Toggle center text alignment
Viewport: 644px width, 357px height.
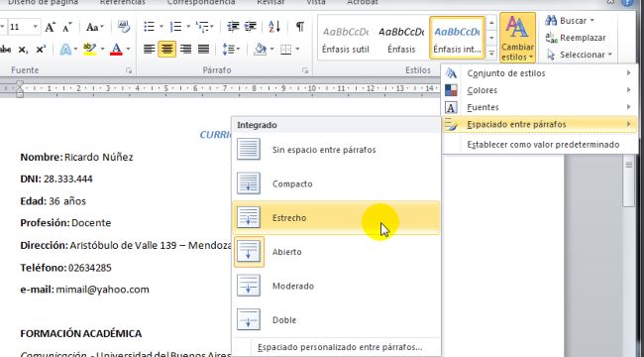pos(167,50)
